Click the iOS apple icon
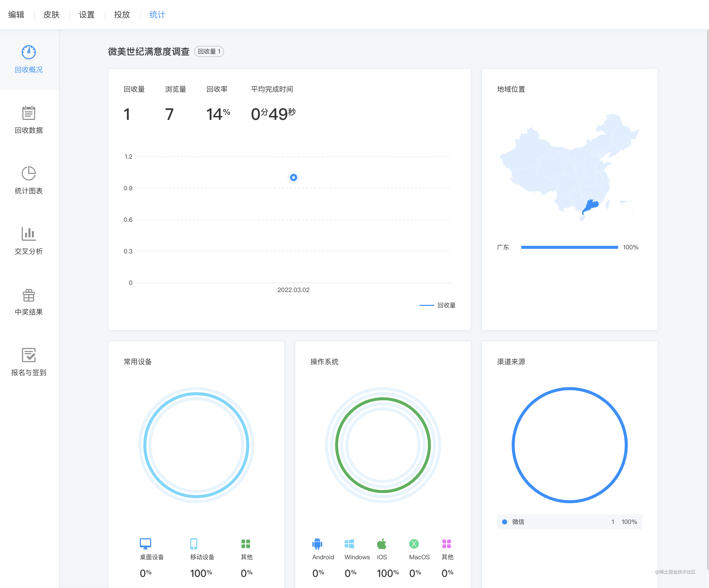Image resolution: width=709 pixels, height=588 pixels. (381, 543)
